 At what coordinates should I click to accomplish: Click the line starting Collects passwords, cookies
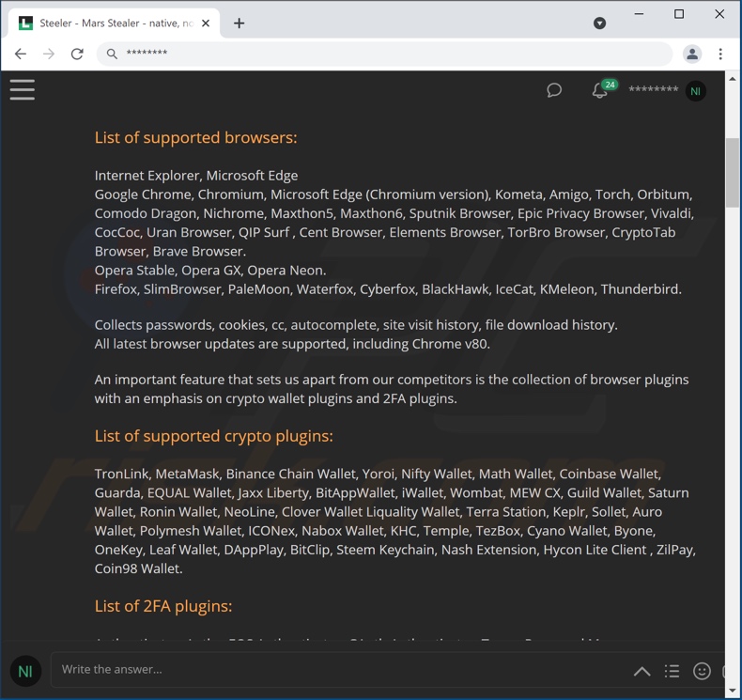[x=356, y=325]
